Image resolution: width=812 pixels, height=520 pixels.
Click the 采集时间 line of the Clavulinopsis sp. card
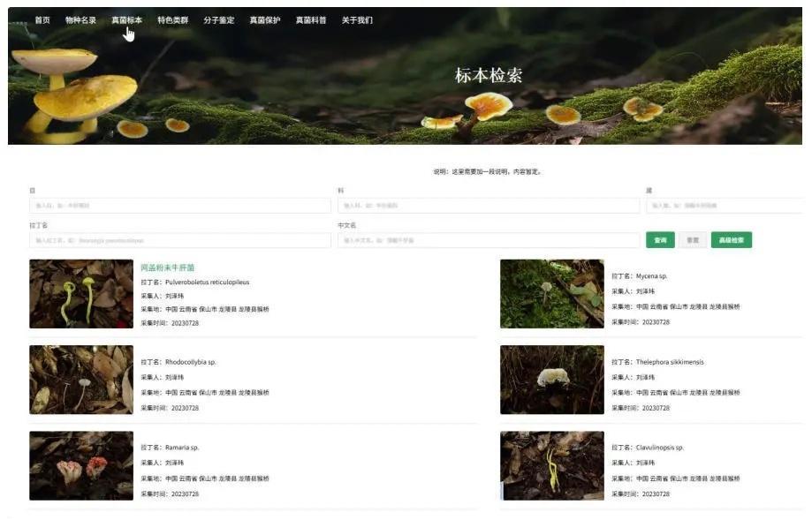(x=641, y=494)
